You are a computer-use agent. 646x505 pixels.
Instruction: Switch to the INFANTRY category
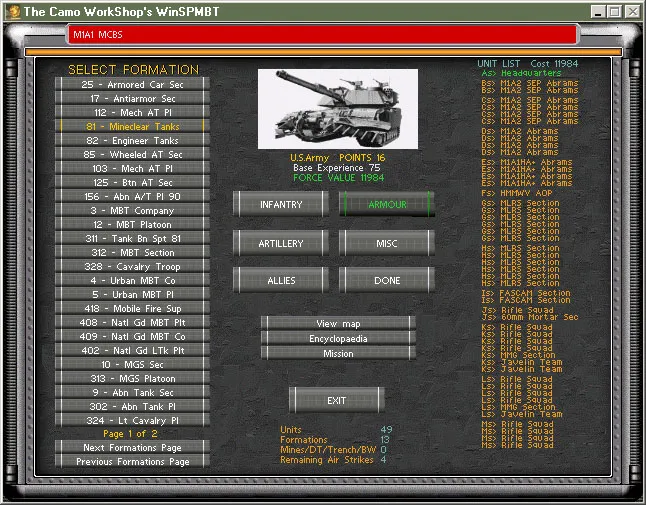tap(281, 204)
